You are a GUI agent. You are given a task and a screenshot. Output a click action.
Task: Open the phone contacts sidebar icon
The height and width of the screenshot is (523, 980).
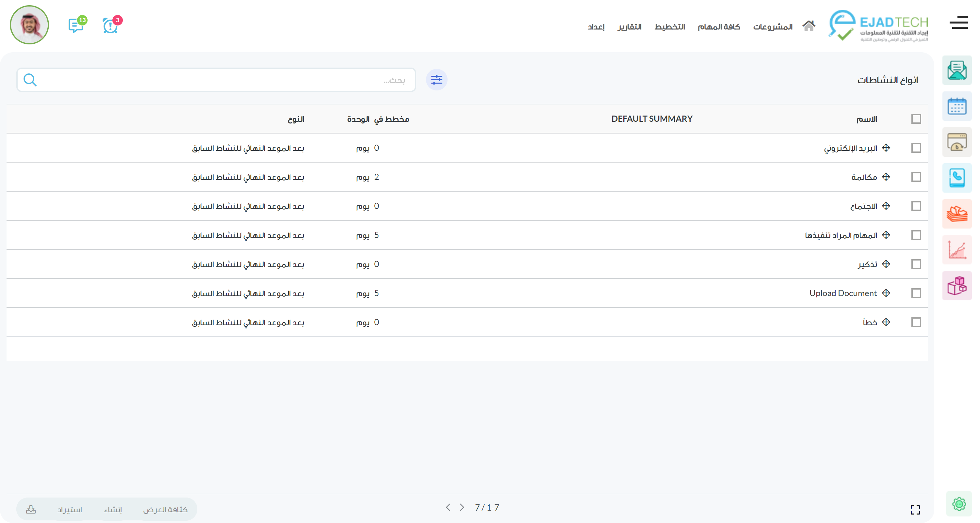coord(956,178)
